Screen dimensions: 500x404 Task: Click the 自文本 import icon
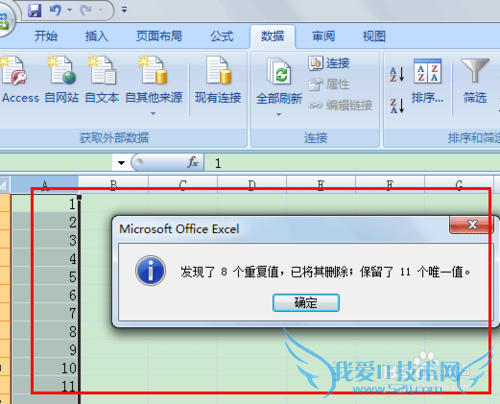tap(102, 70)
